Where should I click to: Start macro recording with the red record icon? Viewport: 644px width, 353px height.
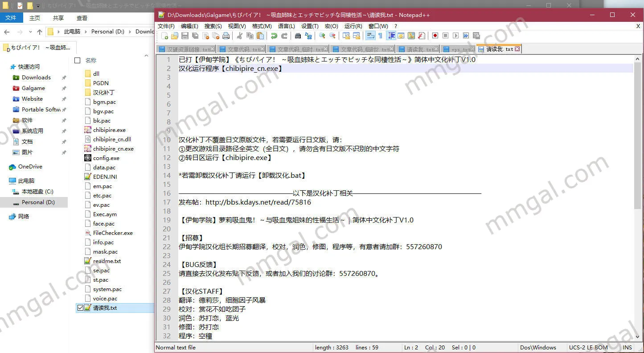click(435, 36)
